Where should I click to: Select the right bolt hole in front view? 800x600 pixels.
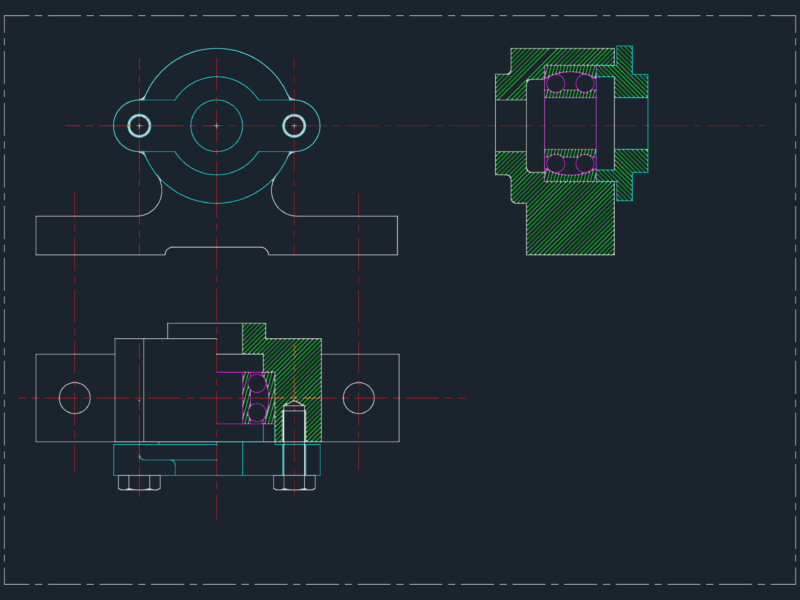tap(294, 126)
